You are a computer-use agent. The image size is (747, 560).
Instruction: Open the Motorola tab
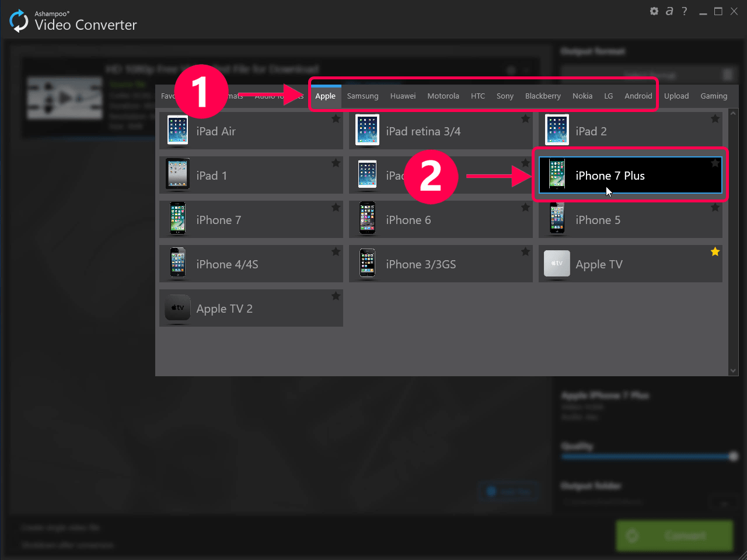443,96
